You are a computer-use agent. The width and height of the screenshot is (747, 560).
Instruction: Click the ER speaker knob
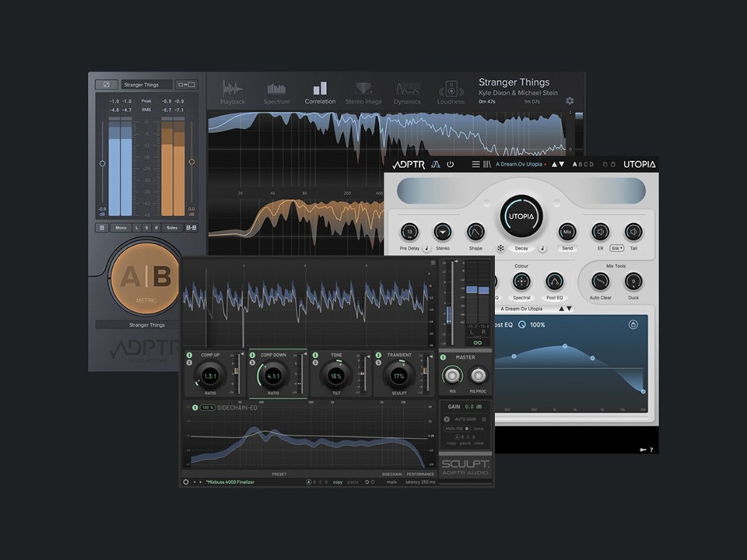(x=600, y=232)
